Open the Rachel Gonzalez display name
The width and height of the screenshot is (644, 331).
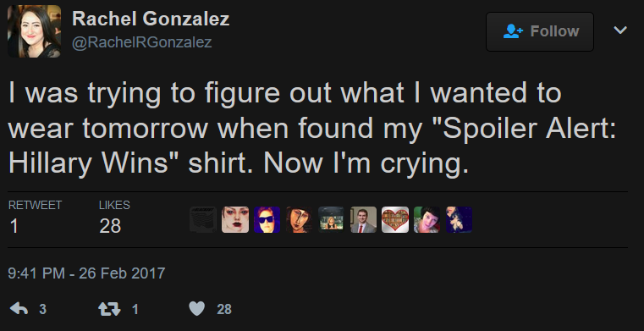[151, 19]
